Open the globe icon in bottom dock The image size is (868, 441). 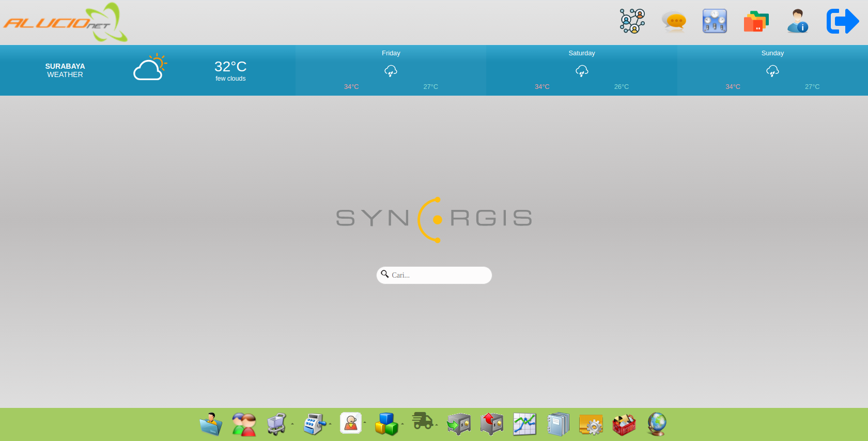tap(657, 424)
